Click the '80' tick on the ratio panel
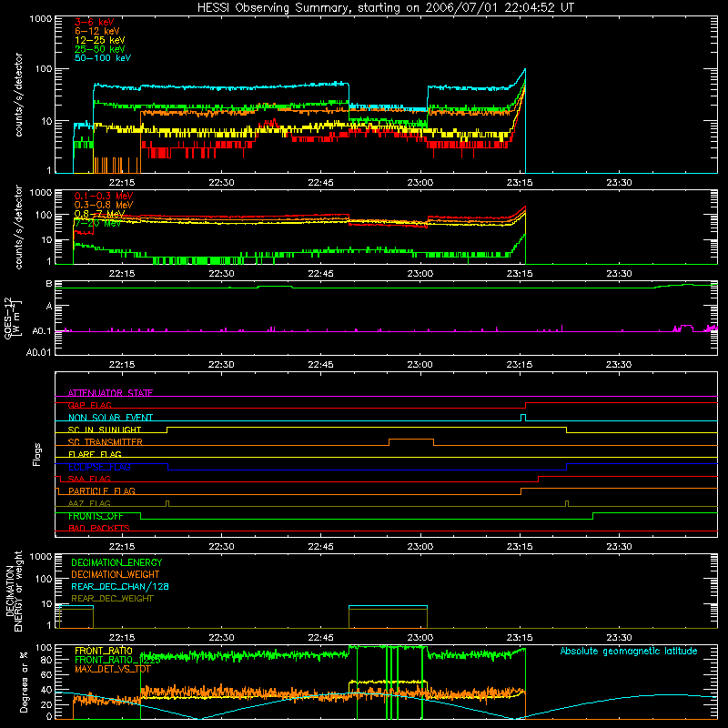728x728 pixels. point(46,660)
